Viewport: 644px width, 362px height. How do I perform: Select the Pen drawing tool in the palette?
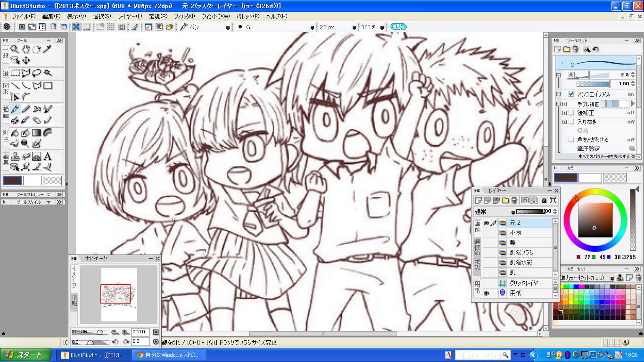click(x=15, y=109)
